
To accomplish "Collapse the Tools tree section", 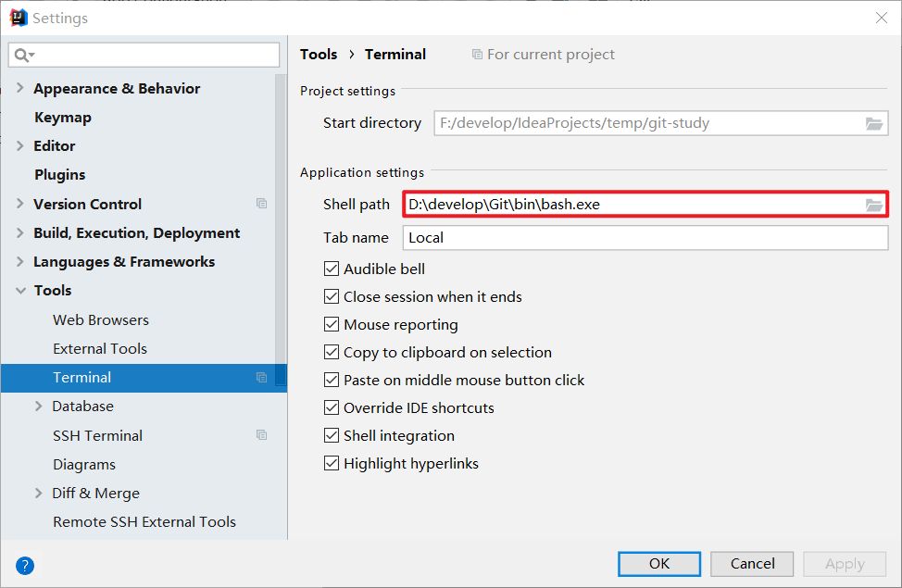I will pos(20,291).
